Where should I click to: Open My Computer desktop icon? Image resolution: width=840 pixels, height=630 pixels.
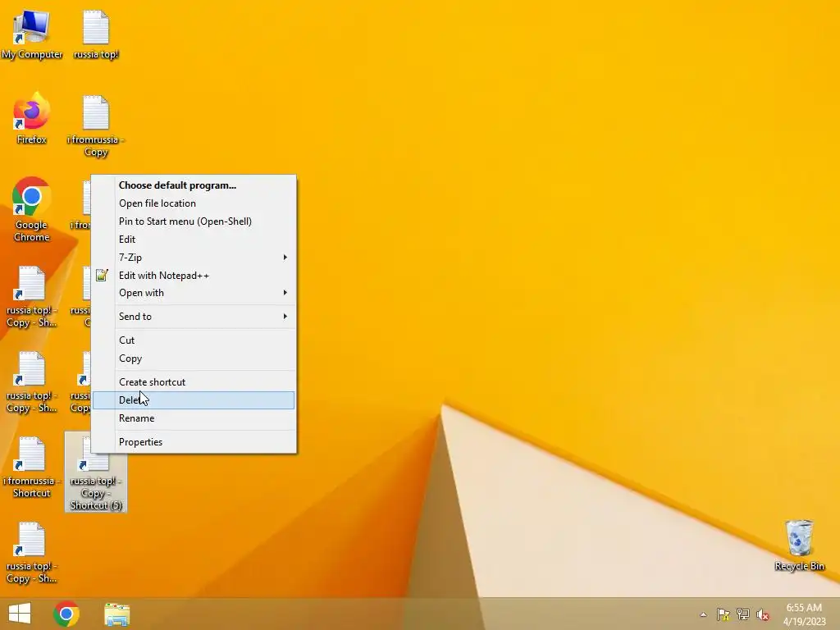[x=32, y=34]
